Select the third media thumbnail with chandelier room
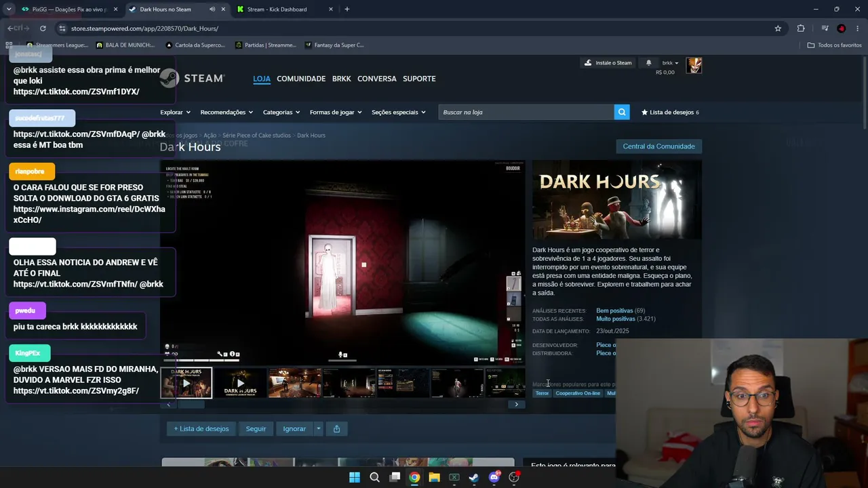 click(x=294, y=383)
